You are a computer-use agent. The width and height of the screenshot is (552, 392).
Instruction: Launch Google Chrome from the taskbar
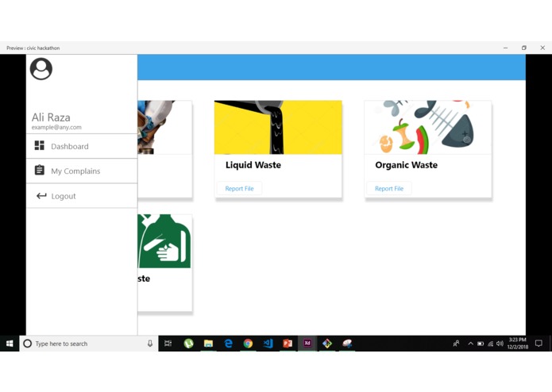(248, 344)
